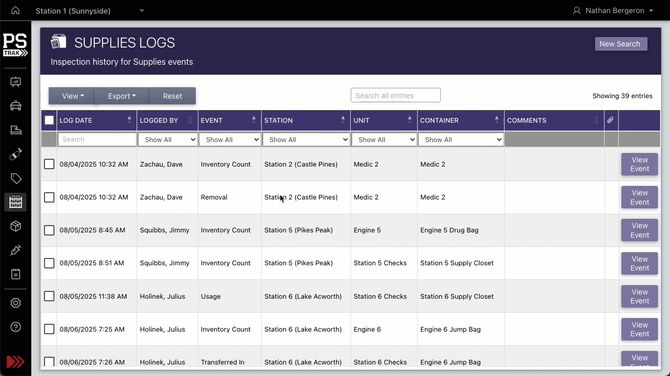This screenshot has width=670, height=376.
Task: View Event for Station 5 Supply Closet
Action: click(639, 263)
